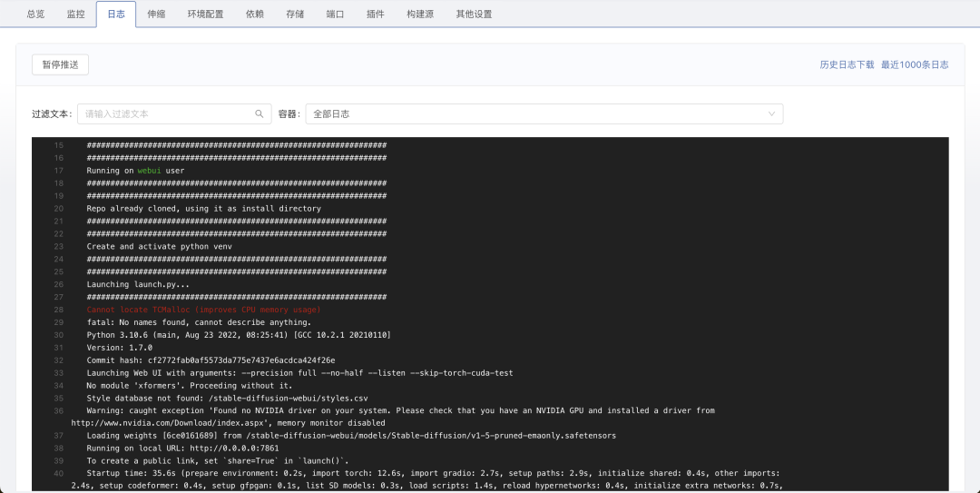Open the 全部日志 container selector
This screenshot has height=493, width=980.
[x=543, y=113]
